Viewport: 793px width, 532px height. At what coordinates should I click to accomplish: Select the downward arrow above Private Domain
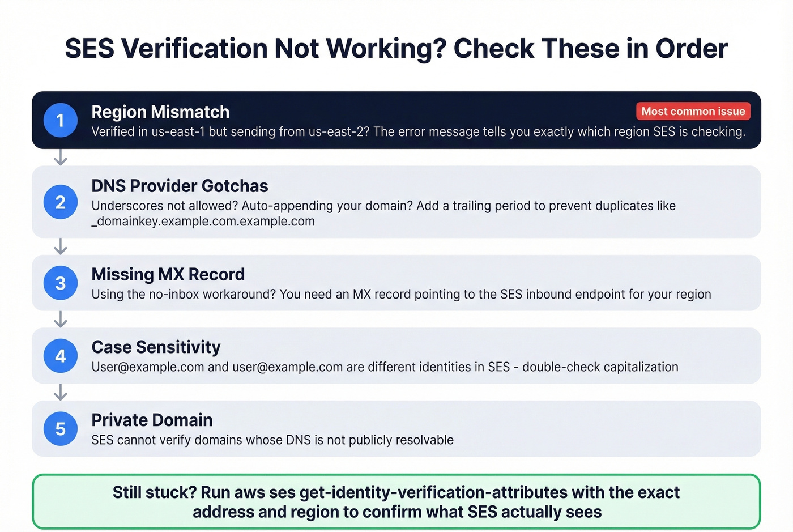[x=60, y=393]
